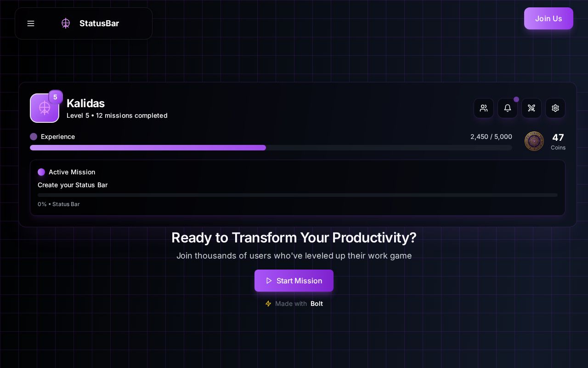588x368 pixels.
Task: Click 'Join thousands of users' subtitle
Action: tap(294, 256)
